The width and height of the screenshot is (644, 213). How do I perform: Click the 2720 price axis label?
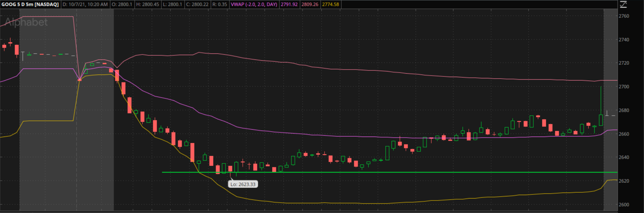[x=624, y=63]
